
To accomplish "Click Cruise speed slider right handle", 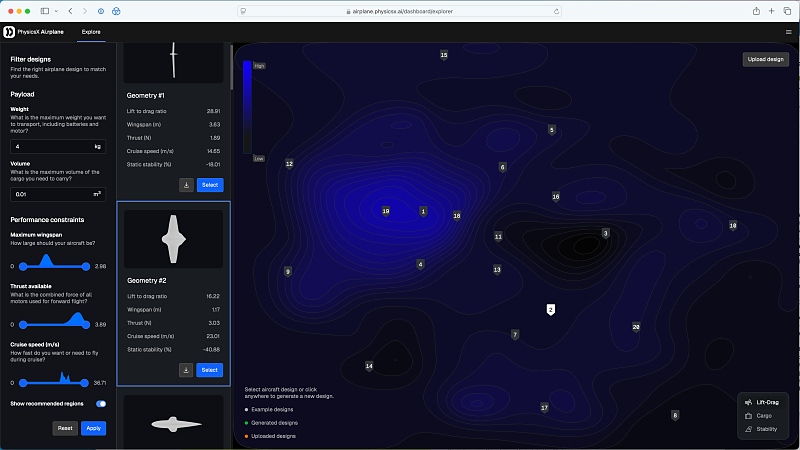I will click(x=84, y=383).
